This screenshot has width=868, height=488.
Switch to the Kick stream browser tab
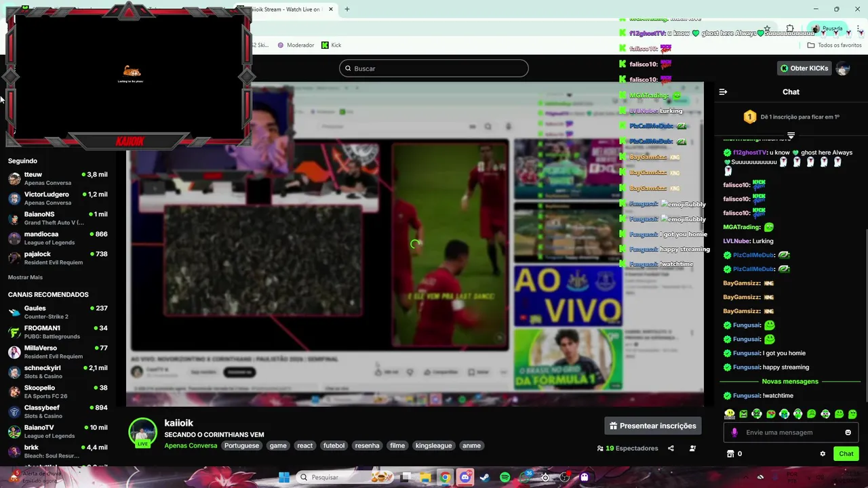pos(288,9)
